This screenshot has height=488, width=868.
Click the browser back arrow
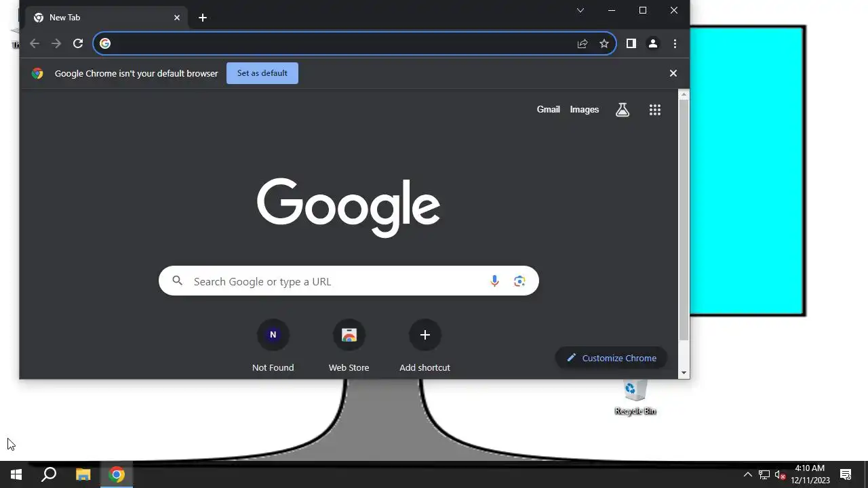point(35,43)
